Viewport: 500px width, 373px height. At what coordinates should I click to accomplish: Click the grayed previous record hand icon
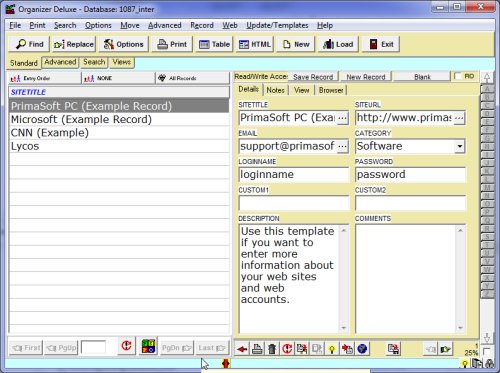(431, 349)
